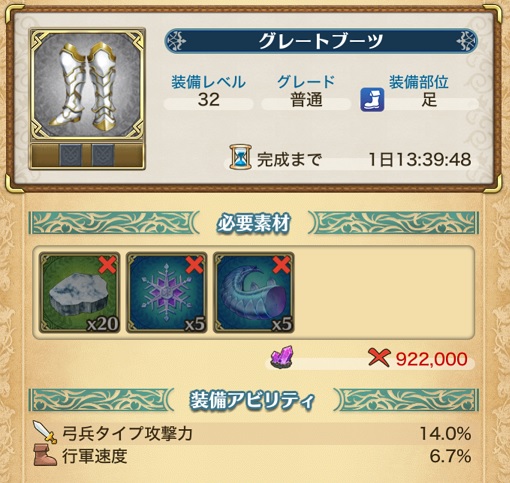Select the snowflake crystal material x5
Screen dimensions: 510x483
167,292
